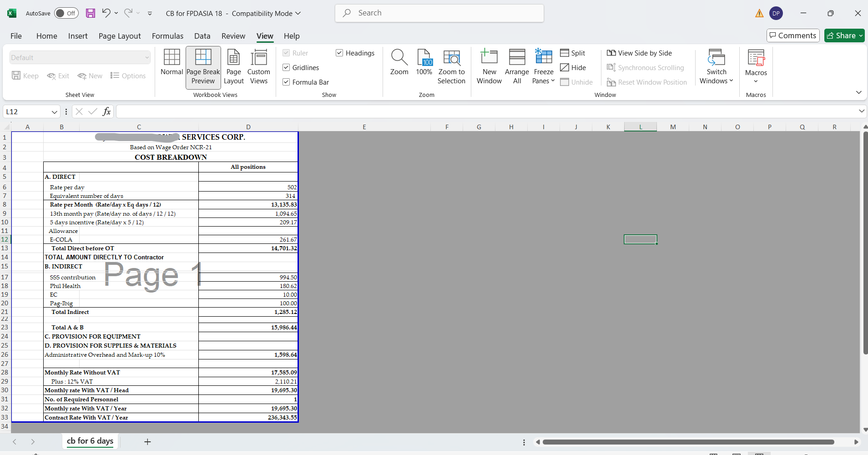868x455 pixels.
Task: Click the Insert Function fx icon
Action: (x=107, y=111)
